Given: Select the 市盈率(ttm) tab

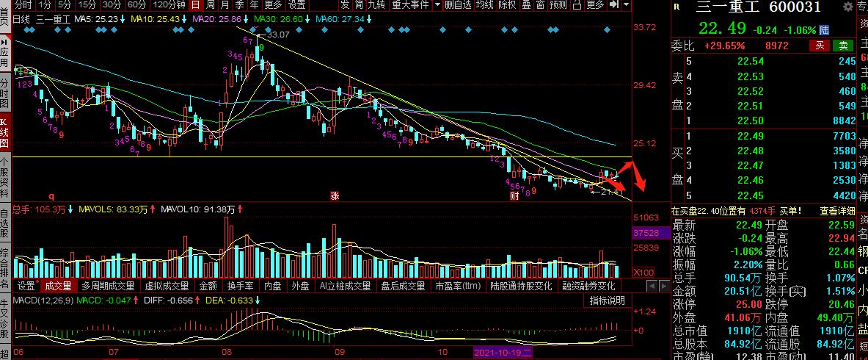Looking at the screenshot, I should pyautogui.click(x=457, y=287).
